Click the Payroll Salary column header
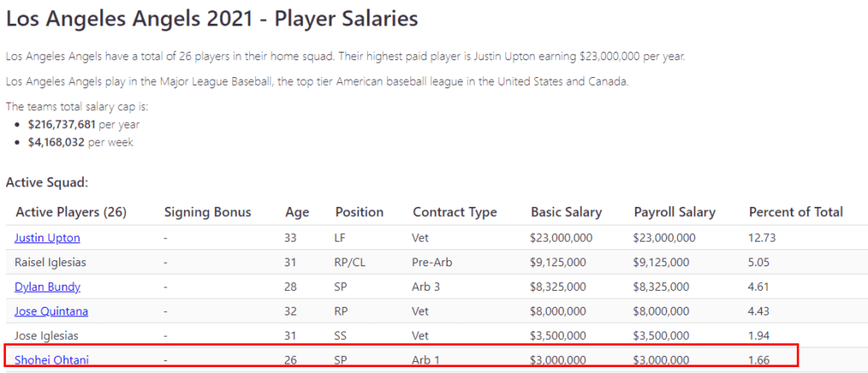Image resolution: width=868 pixels, height=373 pixels. pyautogui.click(x=675, y=212)
